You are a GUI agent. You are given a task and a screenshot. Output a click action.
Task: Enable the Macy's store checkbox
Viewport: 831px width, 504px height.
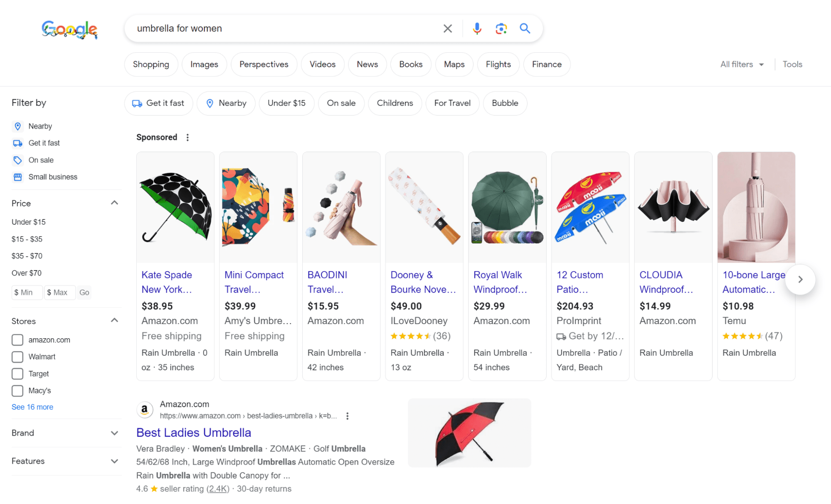tap(17, 391)
